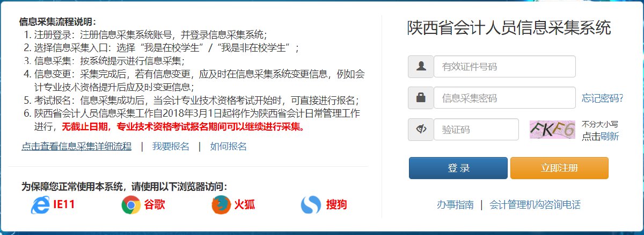This screenshot has height=235, width=644.
Task: Focus the 信息采集密码 password field
Action: click(x=504, y=98)
